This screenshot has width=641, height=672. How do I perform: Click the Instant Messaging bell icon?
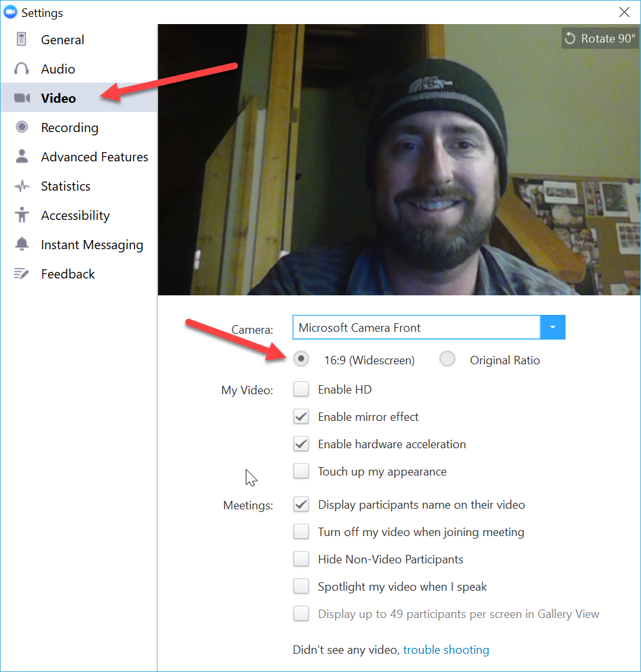[22, 245]
